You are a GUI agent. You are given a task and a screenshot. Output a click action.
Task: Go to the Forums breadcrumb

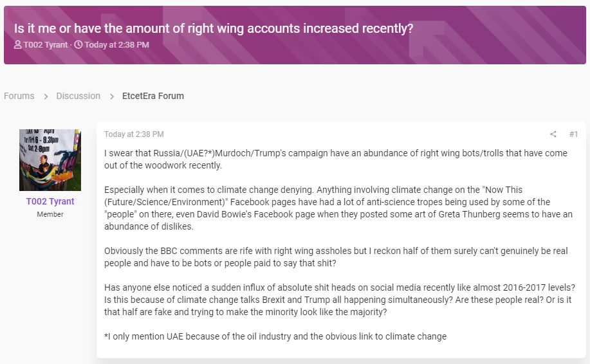[x=19, y=96]
